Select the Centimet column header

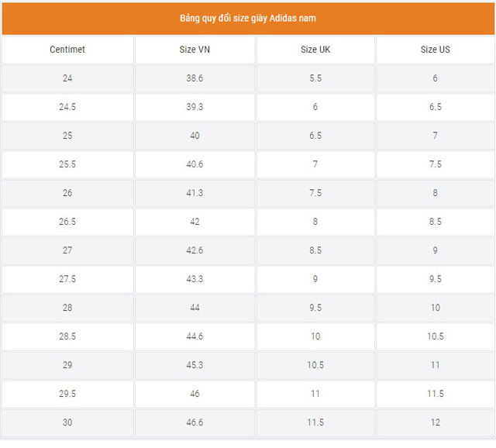[x=67, y=50]
